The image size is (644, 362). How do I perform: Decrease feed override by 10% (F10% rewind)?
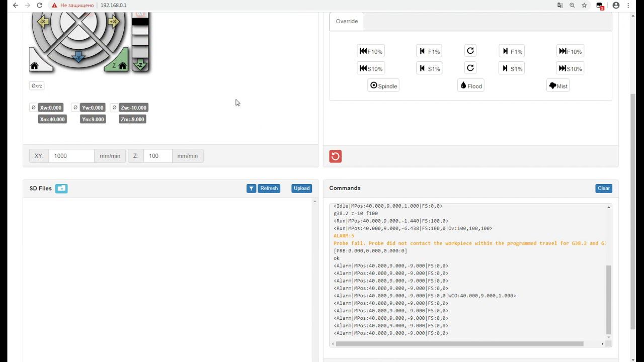click(x=371, y=51)
